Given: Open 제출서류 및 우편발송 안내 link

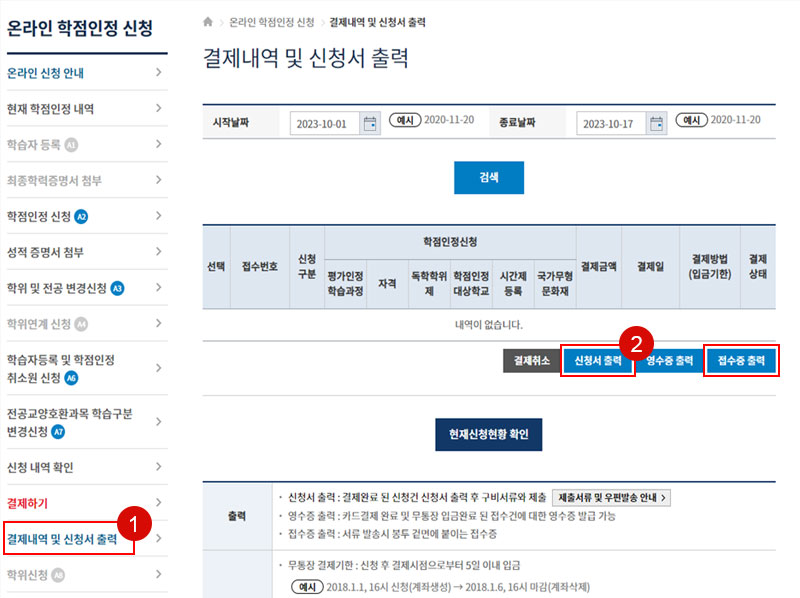Looking at the screenshot, I should coord(610,497).
